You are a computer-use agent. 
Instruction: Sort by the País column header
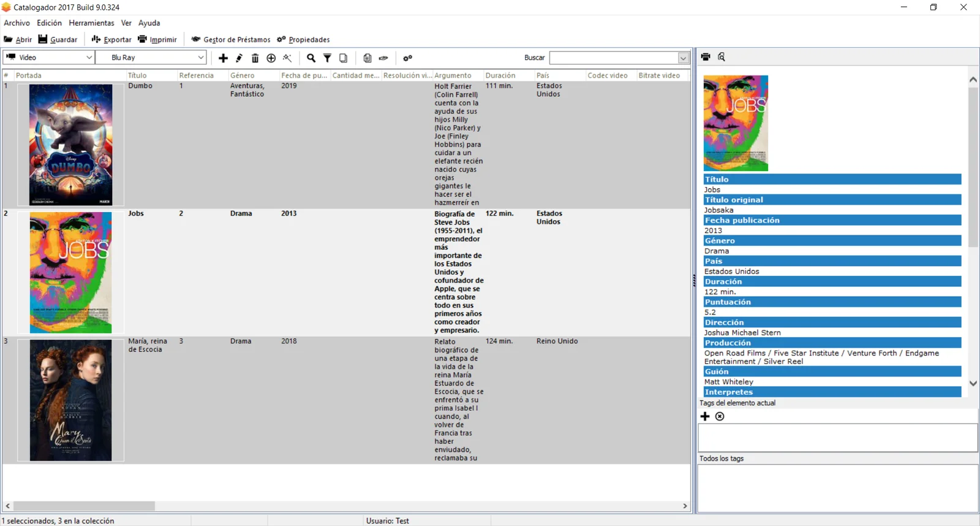560,75
